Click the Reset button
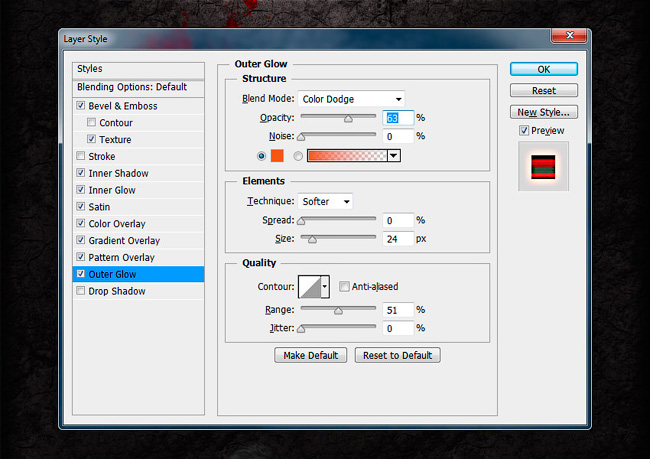650x459 pixels. (544, 90)
